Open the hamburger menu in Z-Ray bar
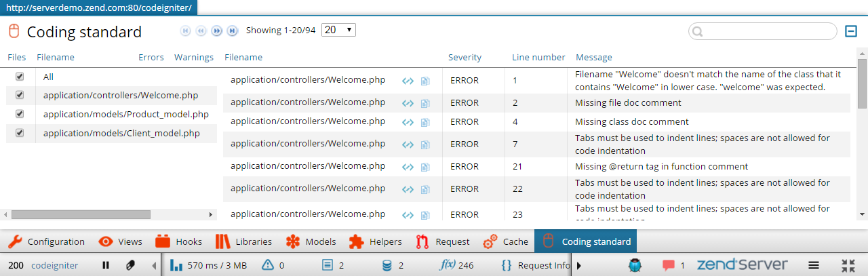This screenshot has height=276, width=868. [x=814, y=265]
